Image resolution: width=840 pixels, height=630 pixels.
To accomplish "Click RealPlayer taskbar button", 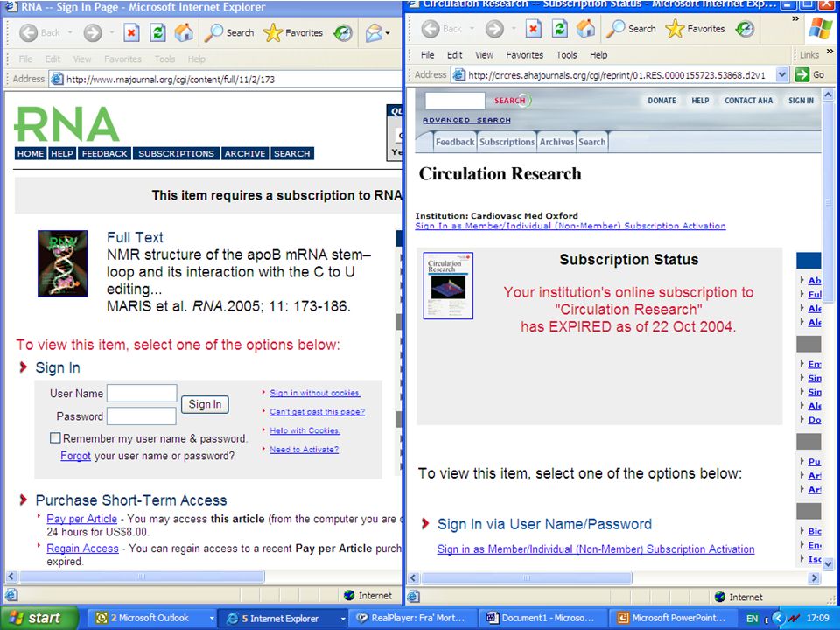I will [411, 618].
